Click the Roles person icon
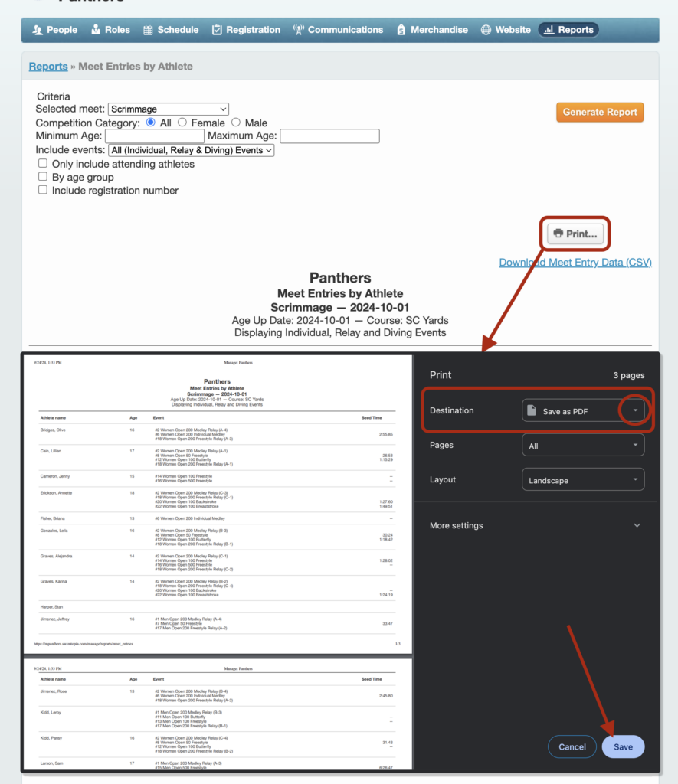 [x=96, y=30]
